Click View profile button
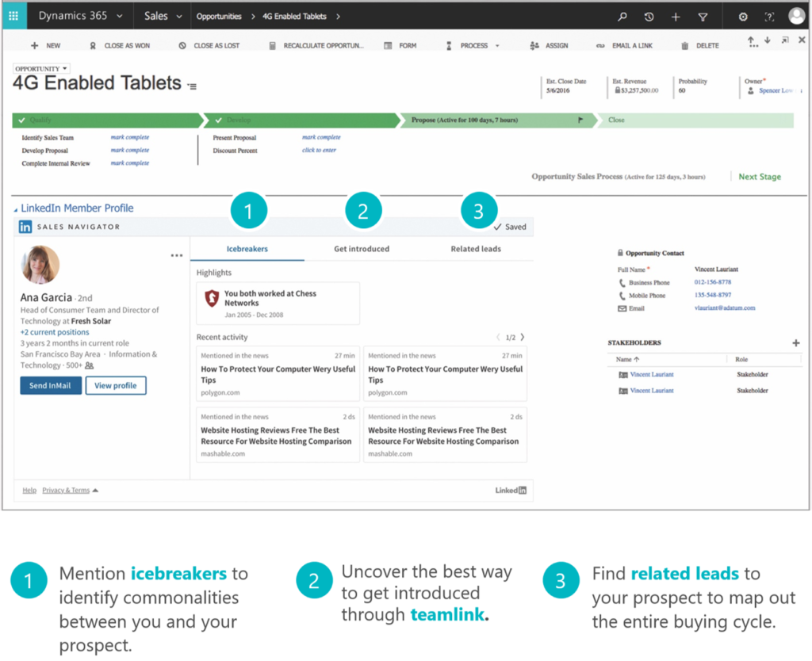The image size is (812, 661). [116, 386]
